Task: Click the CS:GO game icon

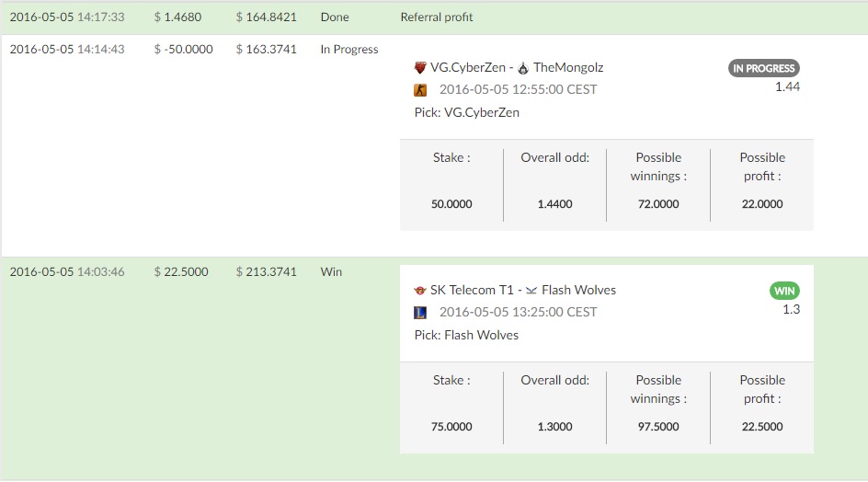Action: pos(420,90)
